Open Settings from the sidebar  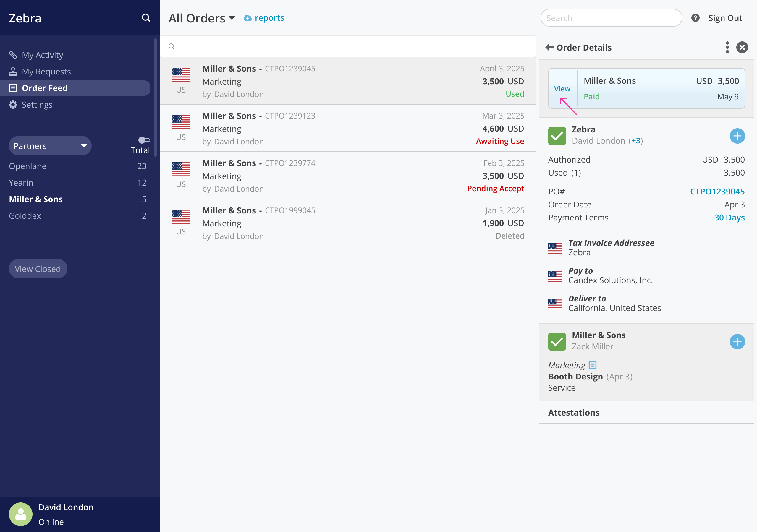pos(37,105)
